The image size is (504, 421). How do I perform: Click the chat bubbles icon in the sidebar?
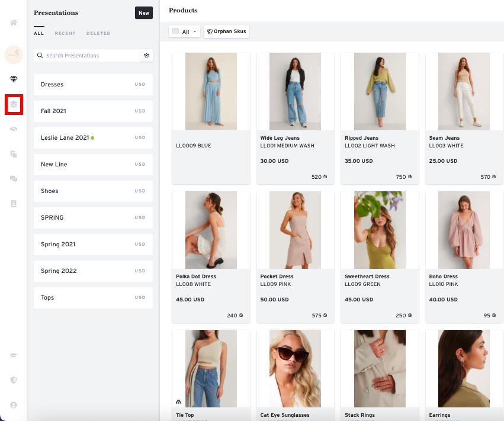(x=13, y=179)
